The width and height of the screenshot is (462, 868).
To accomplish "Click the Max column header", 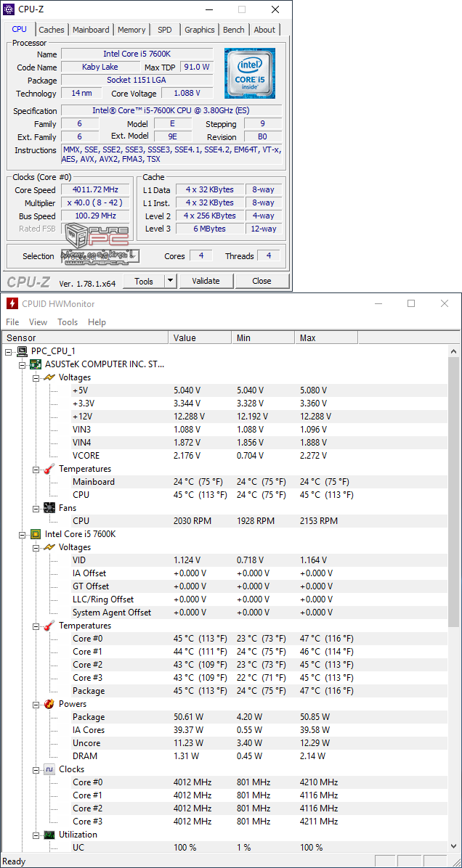I will (326, 337).
